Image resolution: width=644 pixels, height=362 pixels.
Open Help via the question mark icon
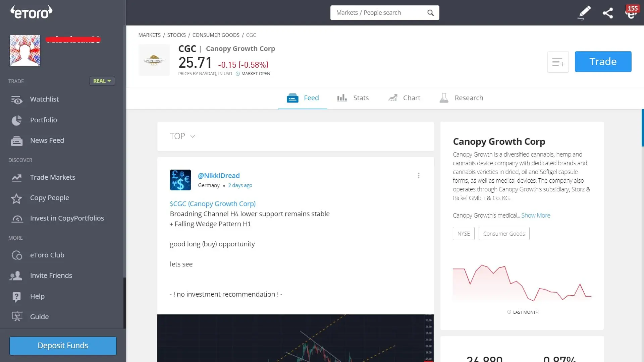[17, 296]
